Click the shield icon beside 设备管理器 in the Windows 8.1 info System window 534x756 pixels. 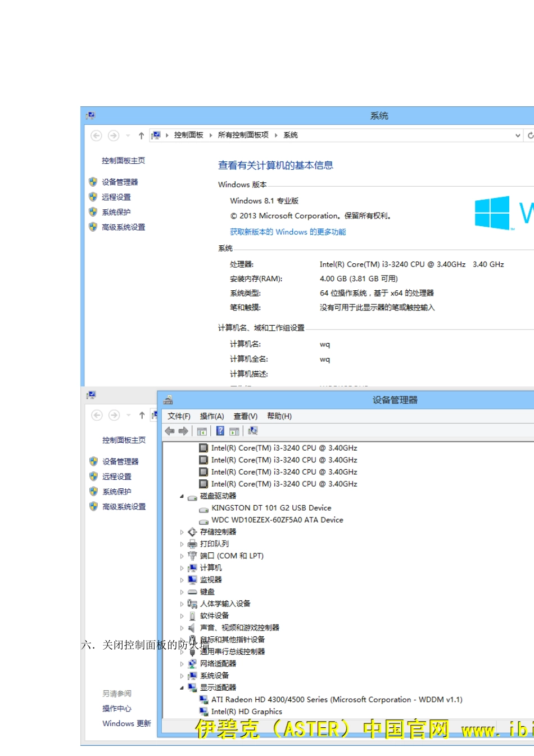pyautogui.click(x=93, y=182)
